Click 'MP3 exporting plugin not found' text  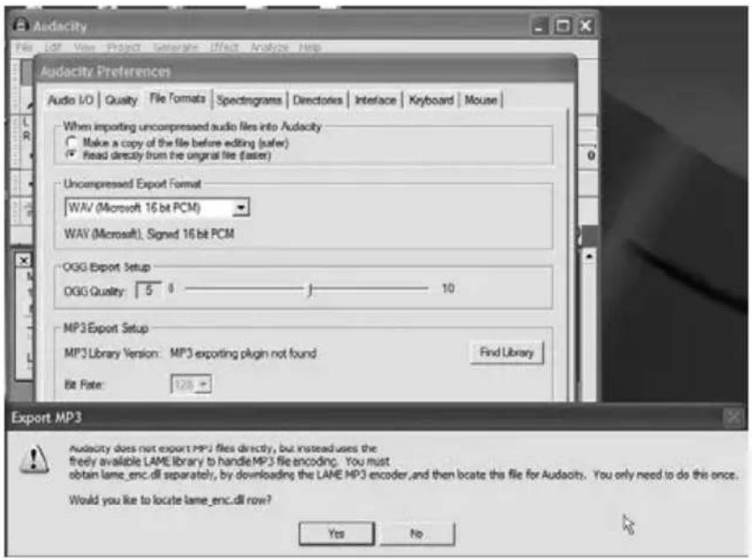coord(243,353)
